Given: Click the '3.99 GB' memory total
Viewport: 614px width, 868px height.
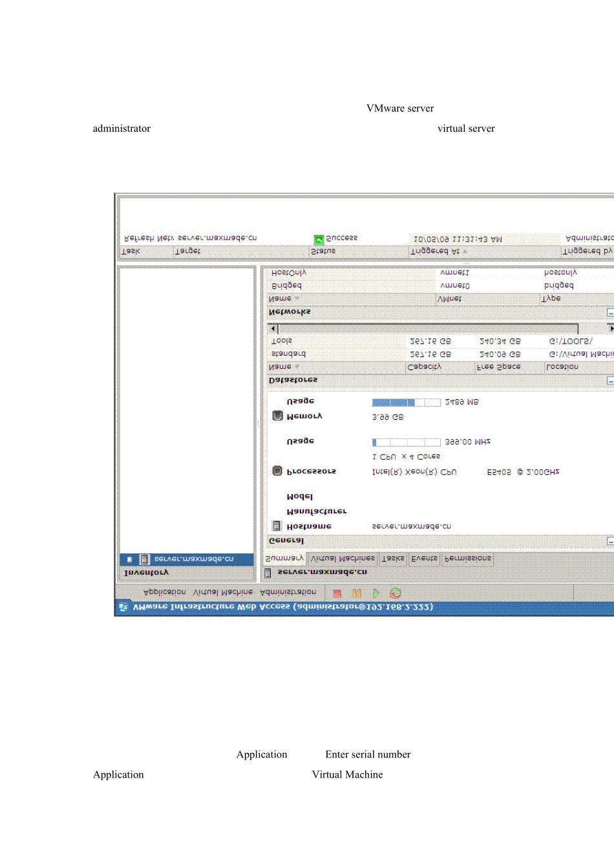Looking at the screenshot, I should click(x=388, y=418).
